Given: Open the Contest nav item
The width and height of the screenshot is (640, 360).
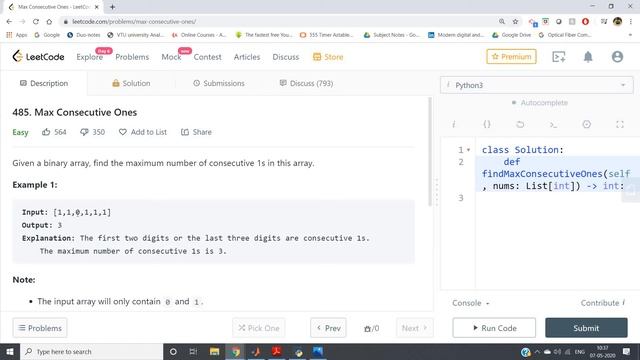Looking at the screenshot, I should (207, 57).
